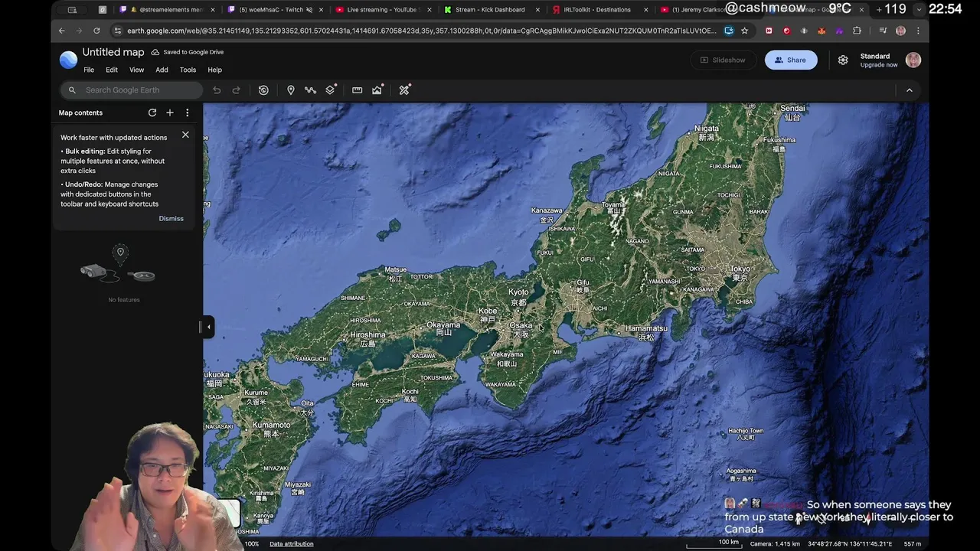Open the Tools menu

188,70
